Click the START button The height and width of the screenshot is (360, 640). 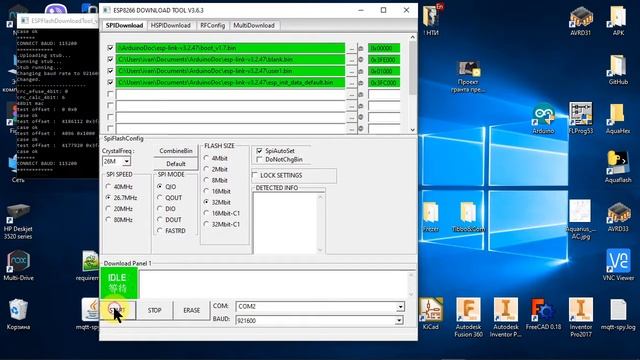[x=118, y=310]
